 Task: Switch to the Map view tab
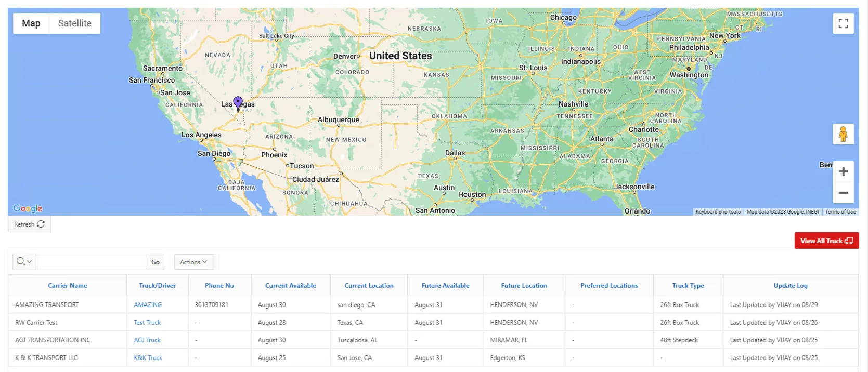pyautogui.click(x=31, y=23)
